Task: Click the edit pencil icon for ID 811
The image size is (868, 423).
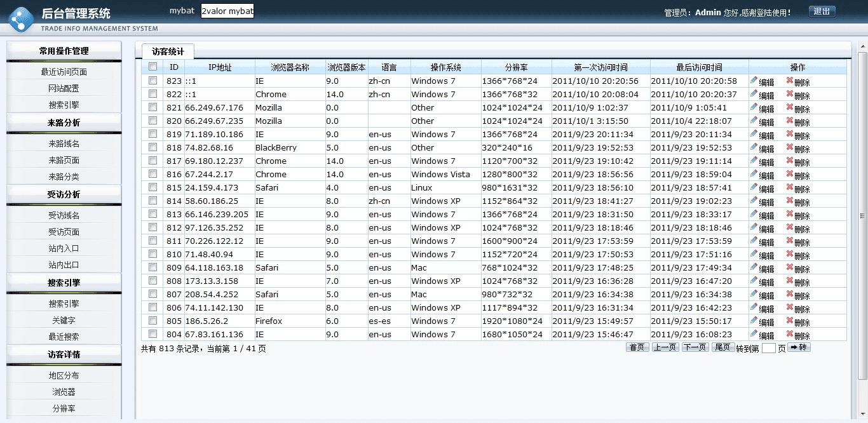Action: click(x=754, y=240)
